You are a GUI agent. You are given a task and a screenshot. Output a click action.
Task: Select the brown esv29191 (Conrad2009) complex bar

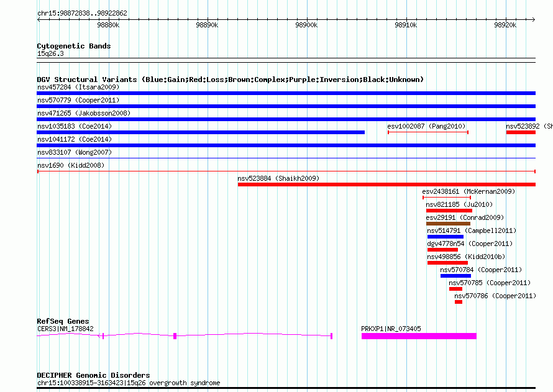tap(448, 224)
